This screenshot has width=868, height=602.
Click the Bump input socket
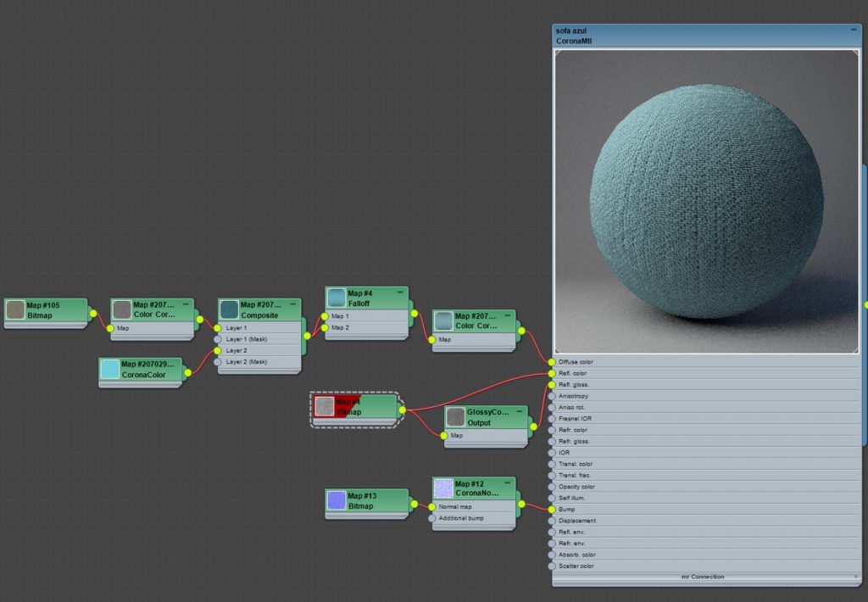tap(551, 510)
